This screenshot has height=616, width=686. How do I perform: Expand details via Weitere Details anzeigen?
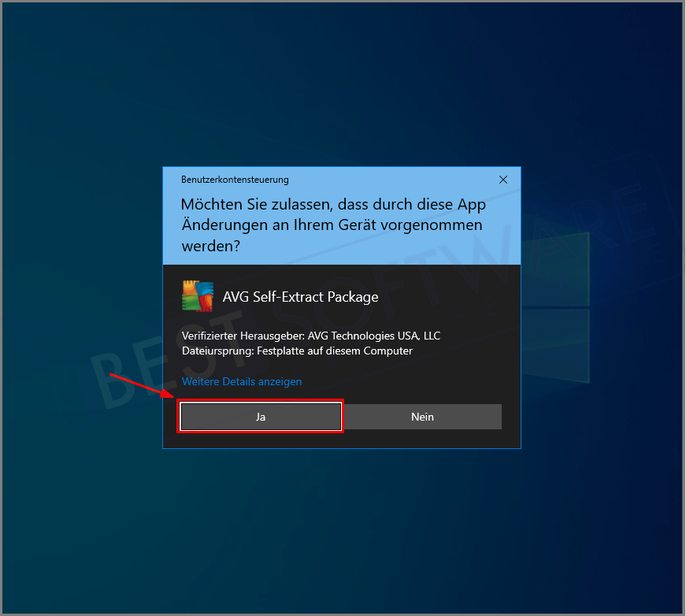[x=242, y=381]
